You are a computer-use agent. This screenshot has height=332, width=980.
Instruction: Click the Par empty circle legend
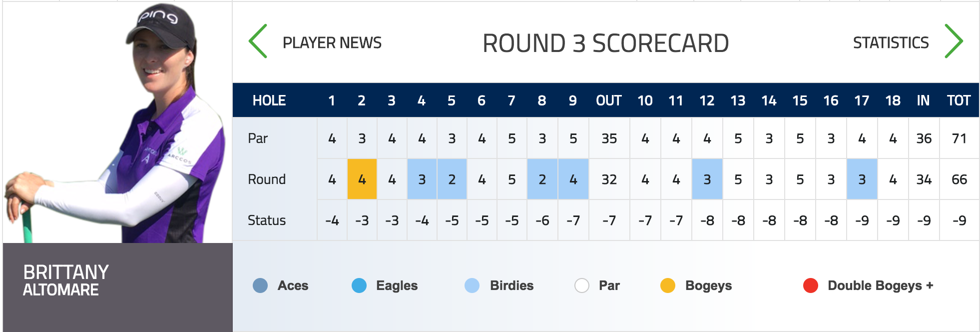(x=582, y=285)
